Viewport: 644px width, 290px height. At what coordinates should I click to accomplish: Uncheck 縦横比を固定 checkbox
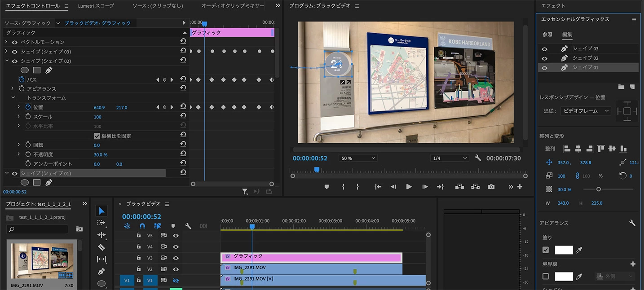click(x=97, y=136)
